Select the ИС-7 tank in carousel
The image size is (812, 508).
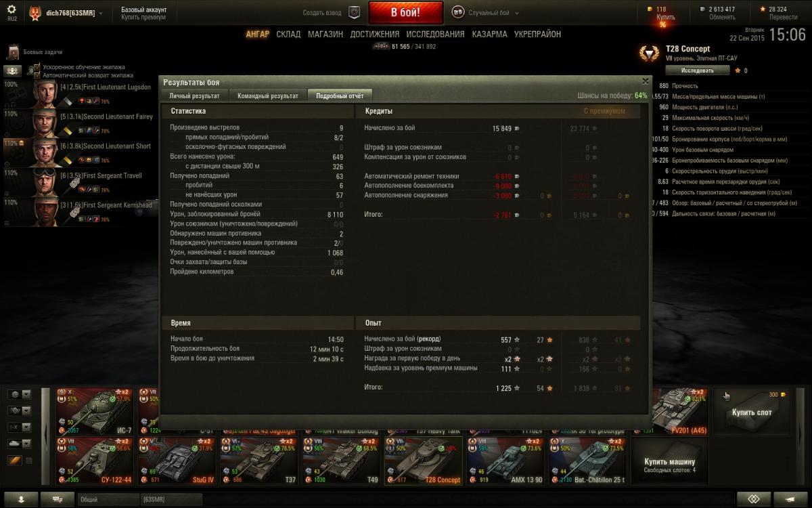click(x=94, y=411)
